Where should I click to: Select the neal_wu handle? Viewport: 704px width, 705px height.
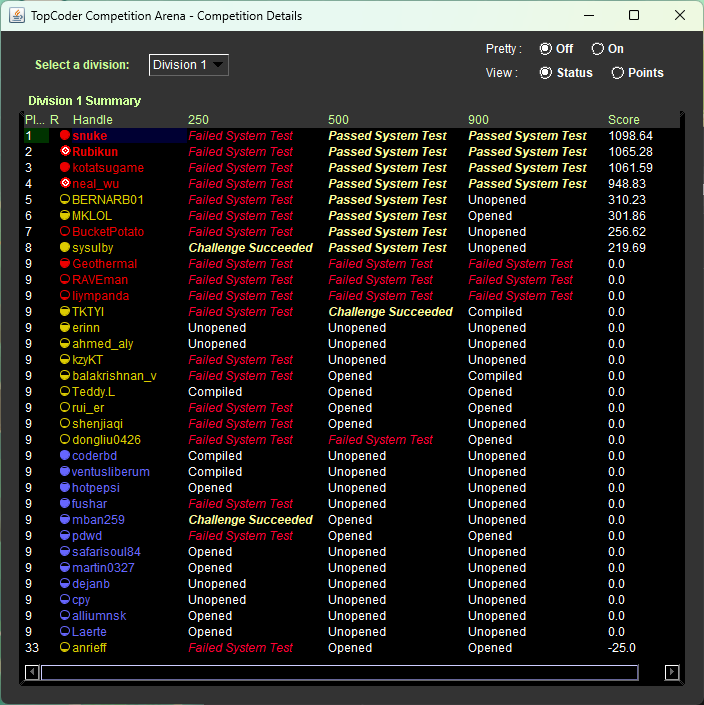(x=95, y=183)
